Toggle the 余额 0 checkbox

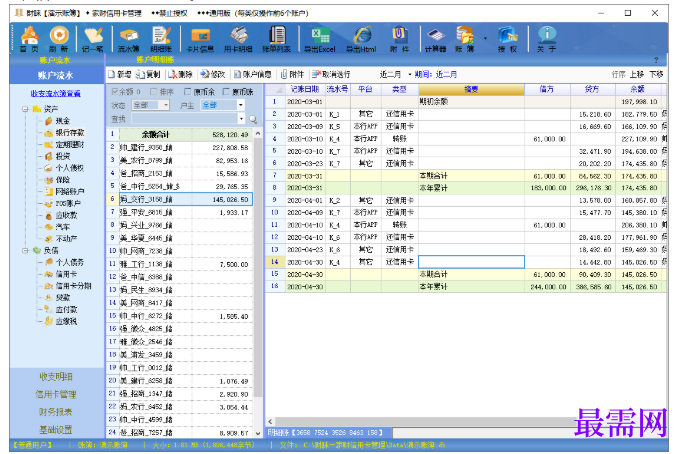(x=115, y=91)
